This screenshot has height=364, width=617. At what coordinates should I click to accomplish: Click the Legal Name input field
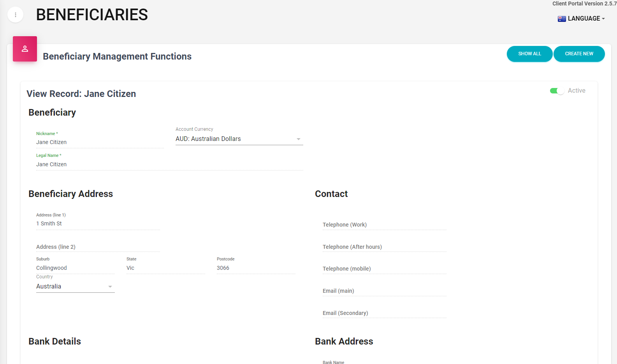(x=169, y=165)
